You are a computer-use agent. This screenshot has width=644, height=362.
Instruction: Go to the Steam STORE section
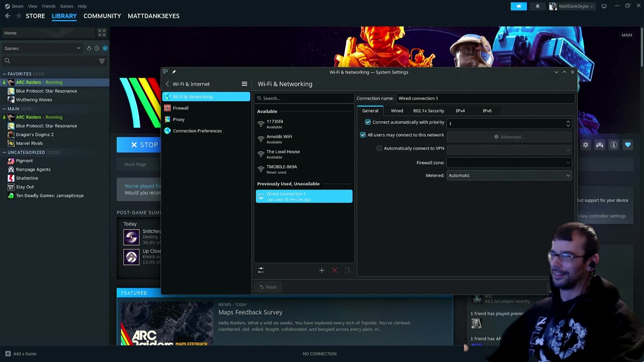35,16
